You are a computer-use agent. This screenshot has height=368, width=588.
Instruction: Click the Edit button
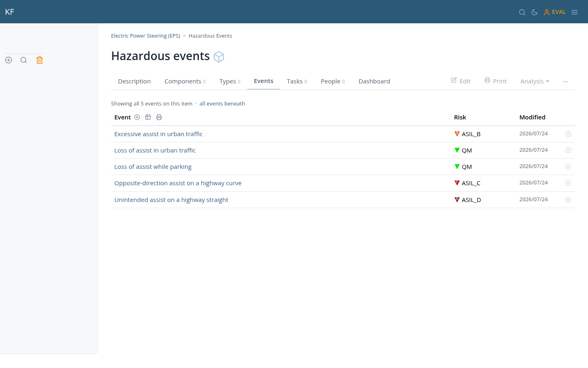pyautogui.click(x=461, y=81)
